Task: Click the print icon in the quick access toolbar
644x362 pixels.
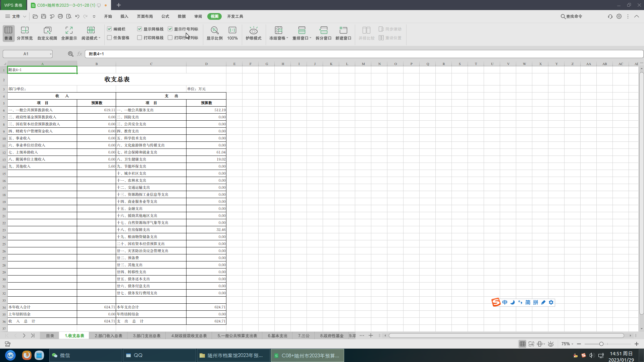Action: [60, 16]
